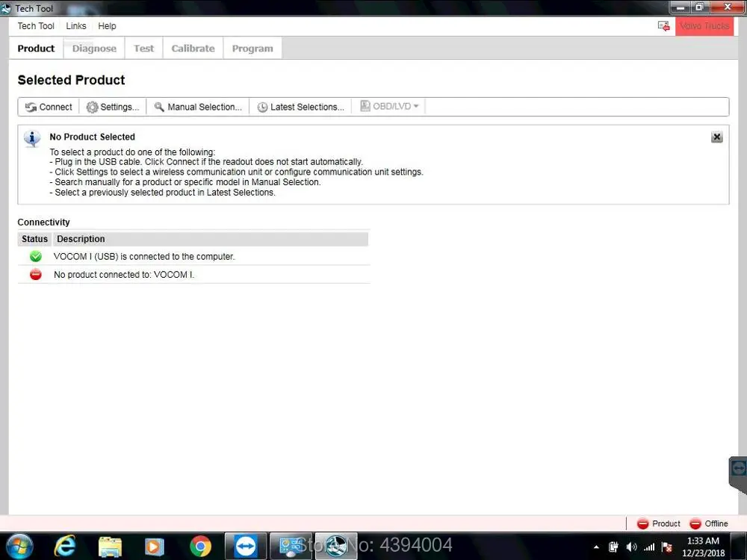Switch to the Program tab

[x=252, y=49]
